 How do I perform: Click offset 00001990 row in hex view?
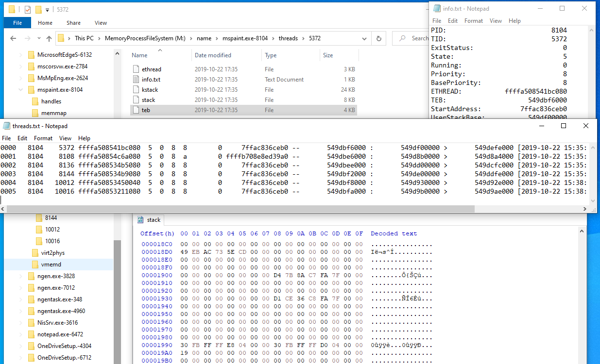(156, 345)
